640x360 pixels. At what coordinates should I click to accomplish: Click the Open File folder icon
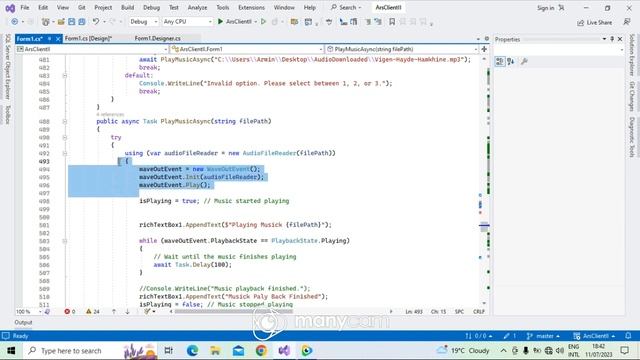[61, 22]
